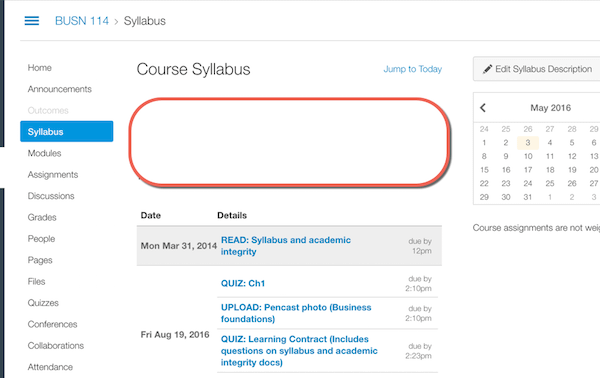Open Edit Syllabus Description button
Image resolution: width=600 pixels, height=378 pixels.
tap(536, 69)
